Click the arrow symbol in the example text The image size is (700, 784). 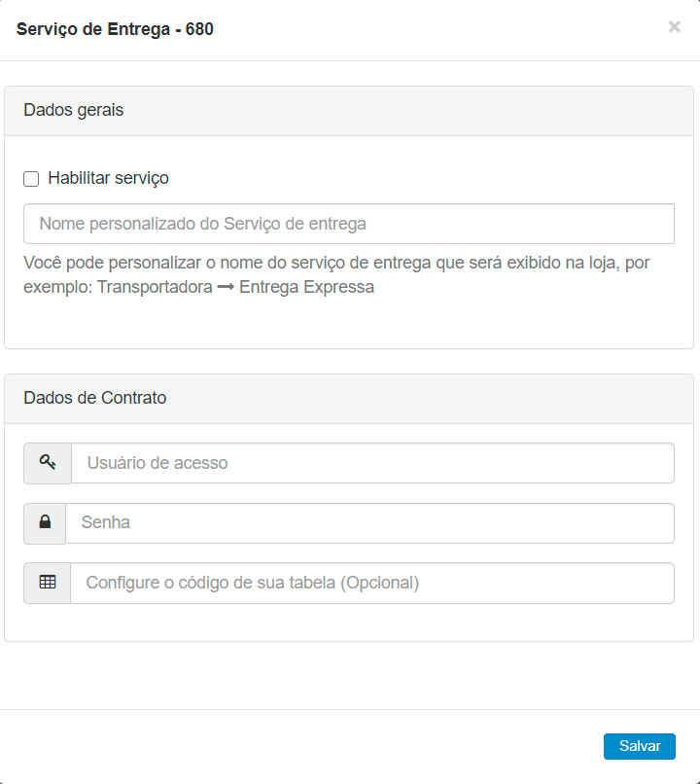(226, 287)
